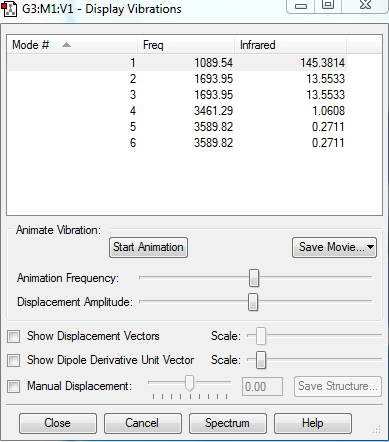The image size is (389, 442).
Task: Click the Start Animation button
Action: pyautogui.click(x=148, y=247)
